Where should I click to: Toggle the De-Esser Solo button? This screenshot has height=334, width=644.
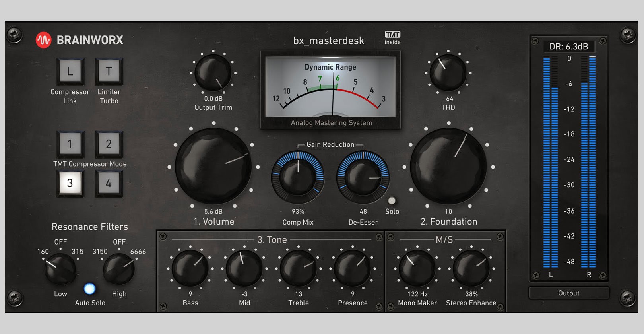[392, 200]
